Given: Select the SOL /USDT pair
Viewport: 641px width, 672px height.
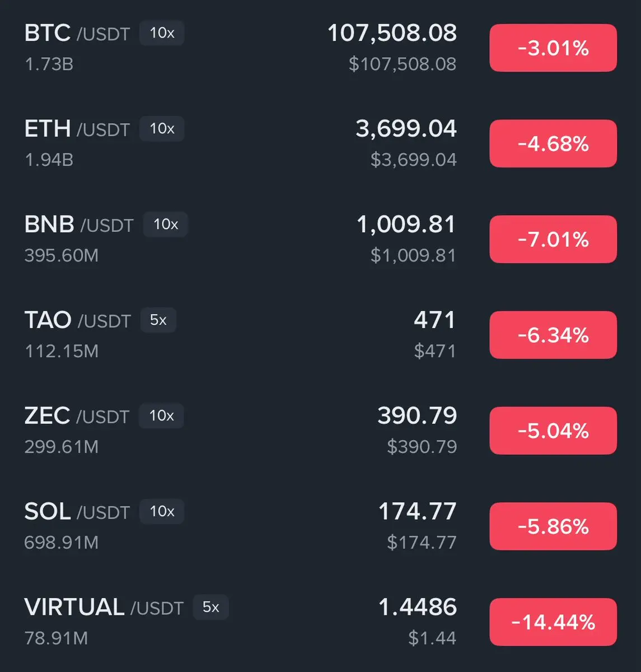Looking at the screenshot, I should point(320,526).
